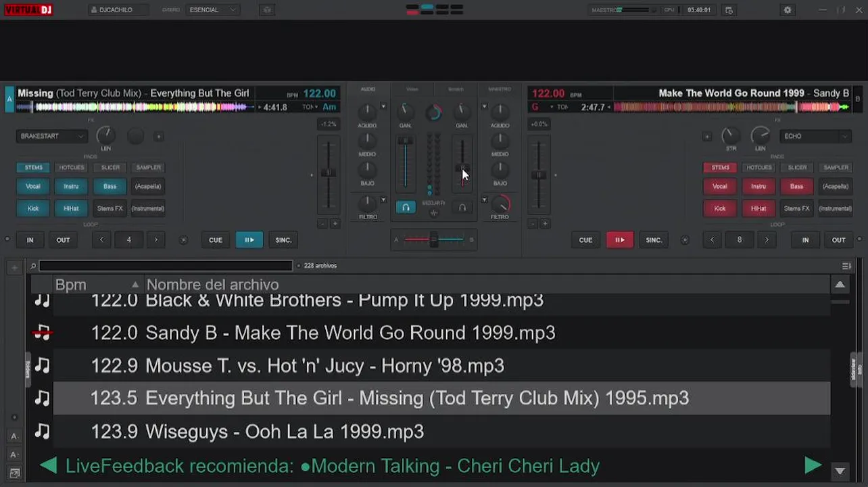Halve the deck B loop length
Image resolution: width=868 pixels, height=487 pixels.
pyautogui.click(x=712, y=239)
